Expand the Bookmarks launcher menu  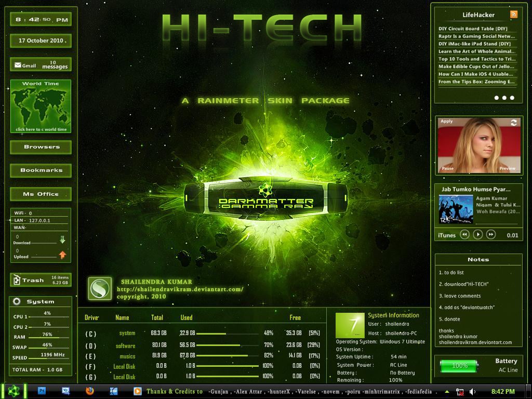(x=41, y=170)
